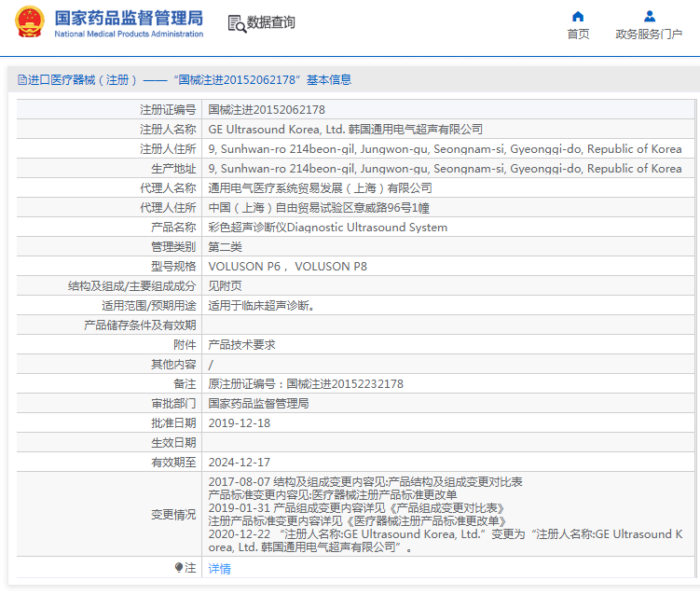Viewport: 700px width, 595px height.
Task: Click the national emblem logo
Action: coord(30,21)
